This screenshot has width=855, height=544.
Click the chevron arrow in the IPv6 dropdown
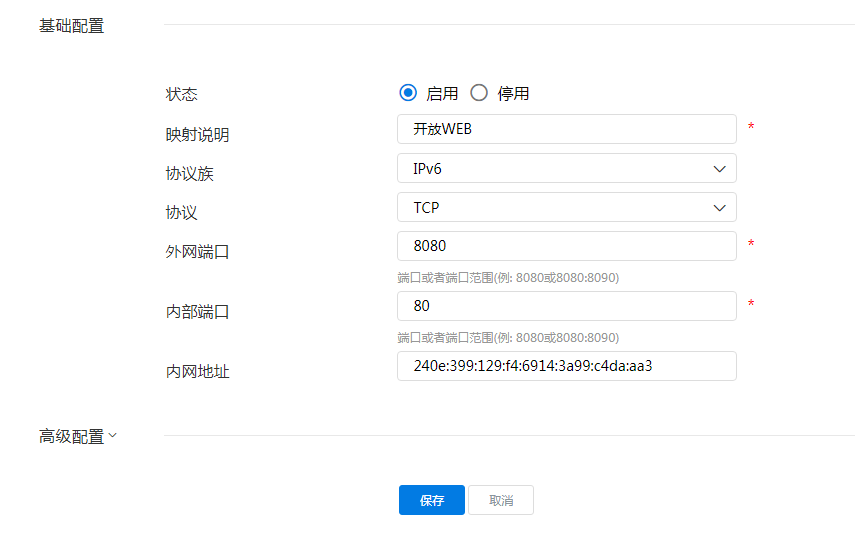pyautogui.click(x=719, y=168)
